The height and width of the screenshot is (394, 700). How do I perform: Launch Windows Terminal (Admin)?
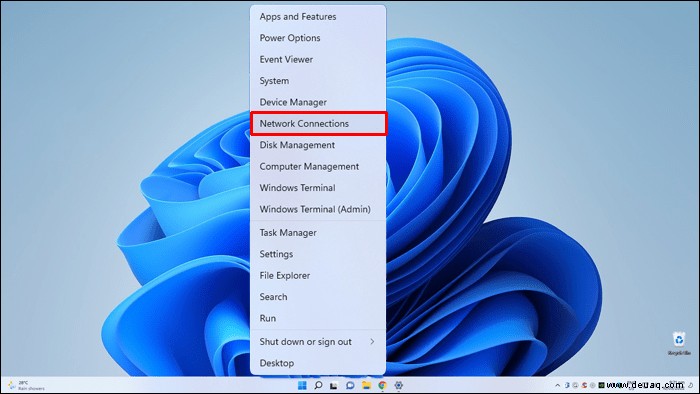point(318,209)
